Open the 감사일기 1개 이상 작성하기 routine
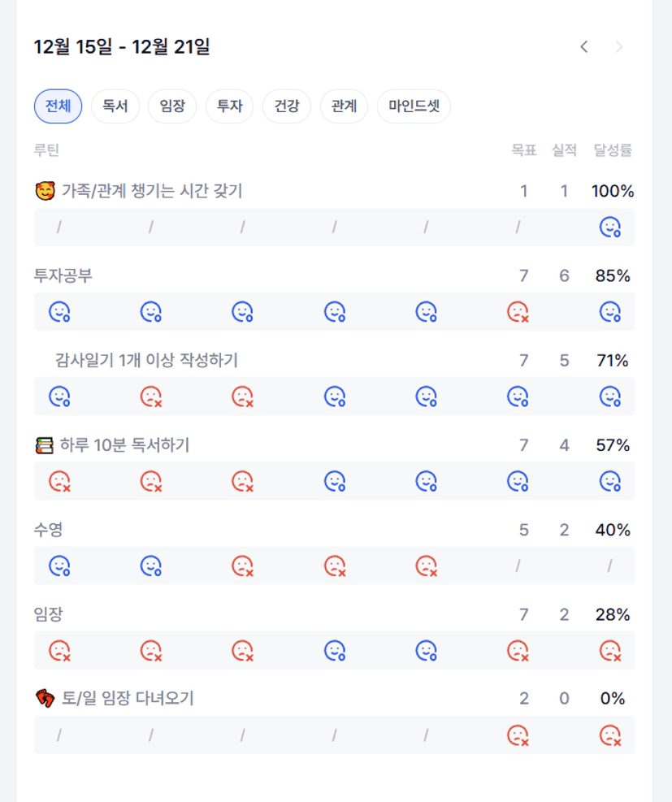The image size is (672, 802). (x=146, y=360)
